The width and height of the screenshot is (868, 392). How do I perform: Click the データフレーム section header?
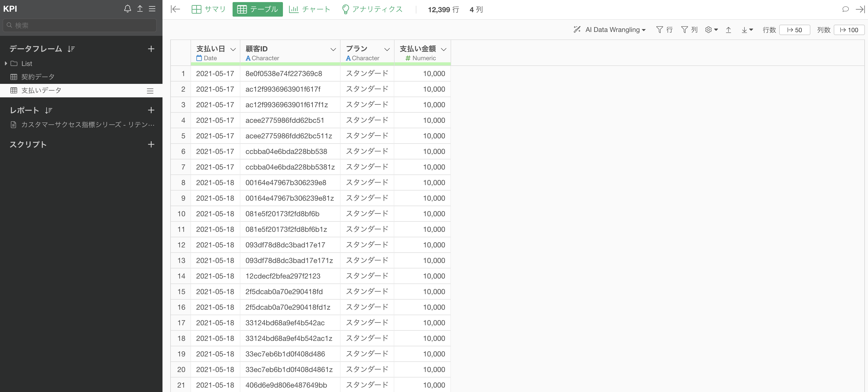pos(36,49)
